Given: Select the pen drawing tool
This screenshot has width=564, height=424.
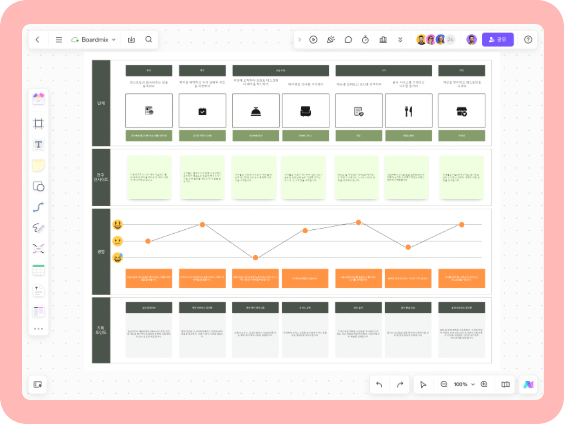Looking at the screenshot, I should click(38, 228).
